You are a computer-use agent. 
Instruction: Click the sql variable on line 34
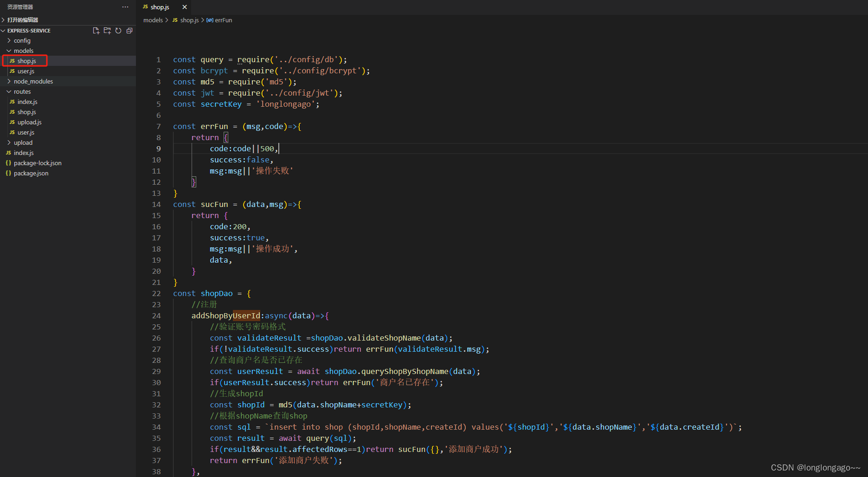(244, 427)
